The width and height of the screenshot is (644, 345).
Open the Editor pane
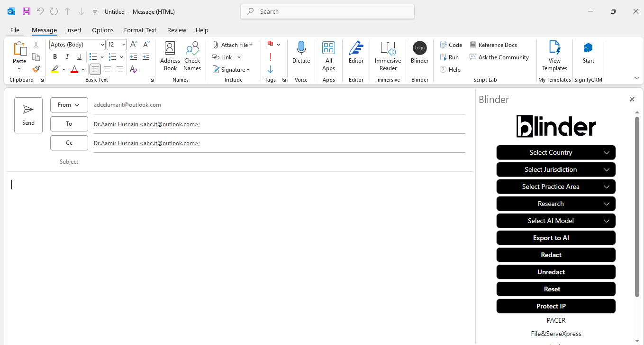[356, 56]
